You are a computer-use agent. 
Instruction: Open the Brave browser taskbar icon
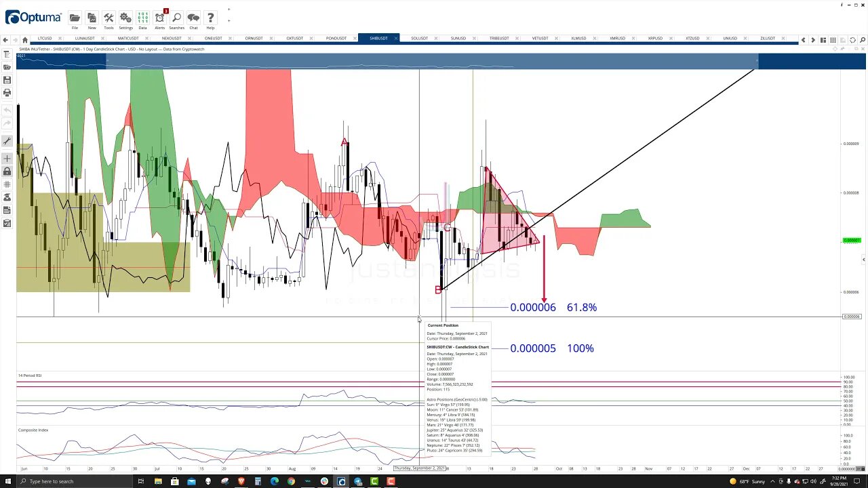tap(241, 481)
